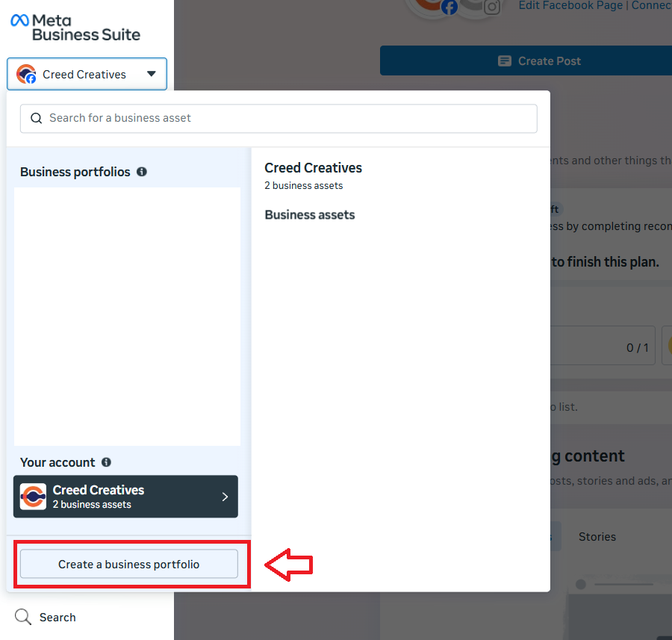Click the Create Post button

pyautogui.click(x=526, y=61)
